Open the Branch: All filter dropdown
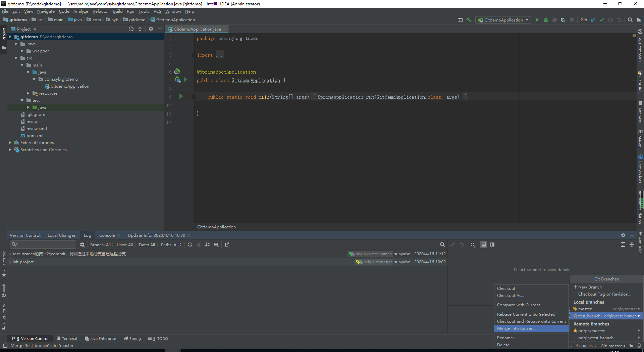The image size is (644, 352). pos(102,245)
